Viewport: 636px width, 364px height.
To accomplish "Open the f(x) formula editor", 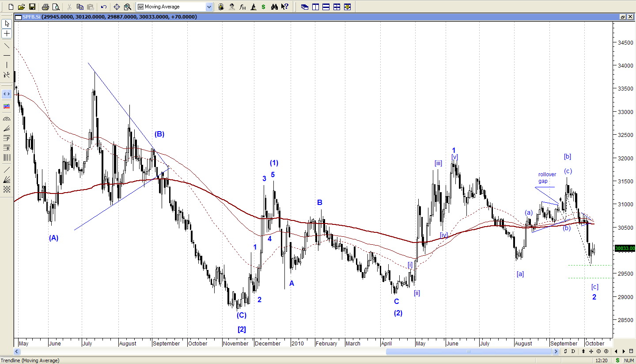I will click(x=242, y=7).
